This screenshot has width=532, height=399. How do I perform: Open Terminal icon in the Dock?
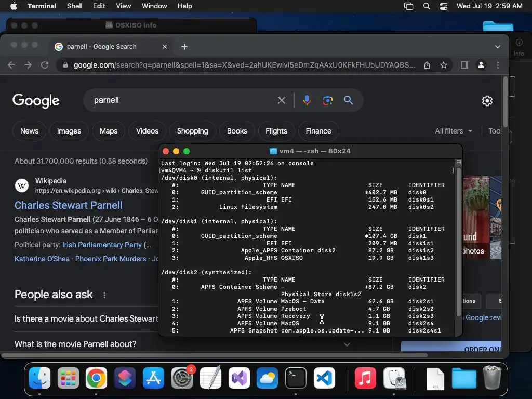(296, 378)
